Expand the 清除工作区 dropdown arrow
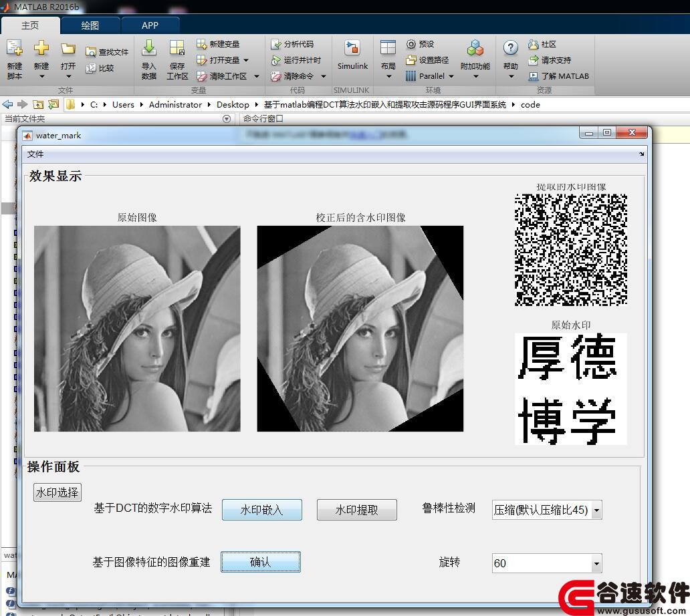 point(257,77)
